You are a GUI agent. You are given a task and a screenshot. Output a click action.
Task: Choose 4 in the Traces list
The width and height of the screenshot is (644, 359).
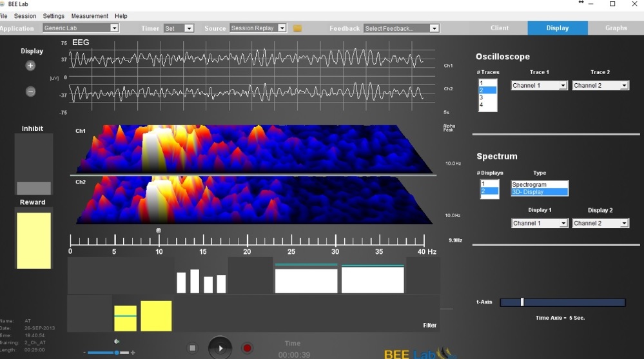click(x=487, y=105)
